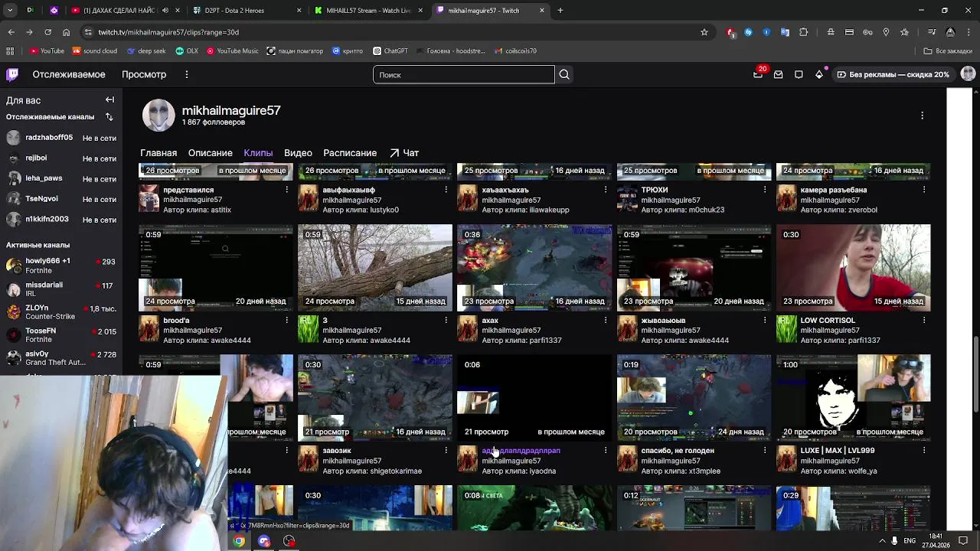Mute the YouTube tab via speaker icon

click(165, 11)
